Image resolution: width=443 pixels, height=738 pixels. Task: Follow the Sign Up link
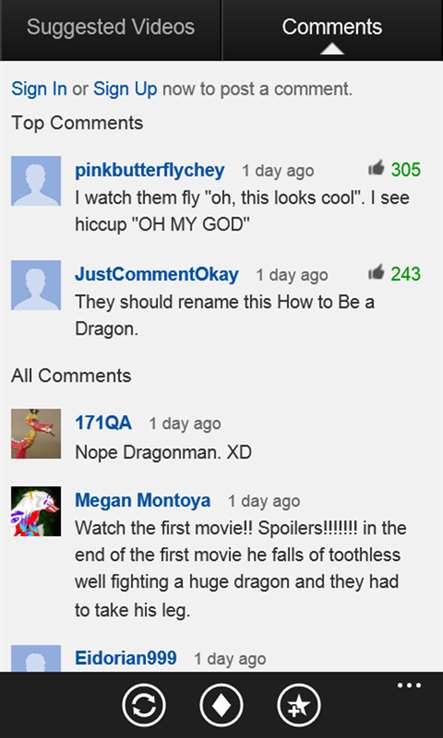coord(125,89)
